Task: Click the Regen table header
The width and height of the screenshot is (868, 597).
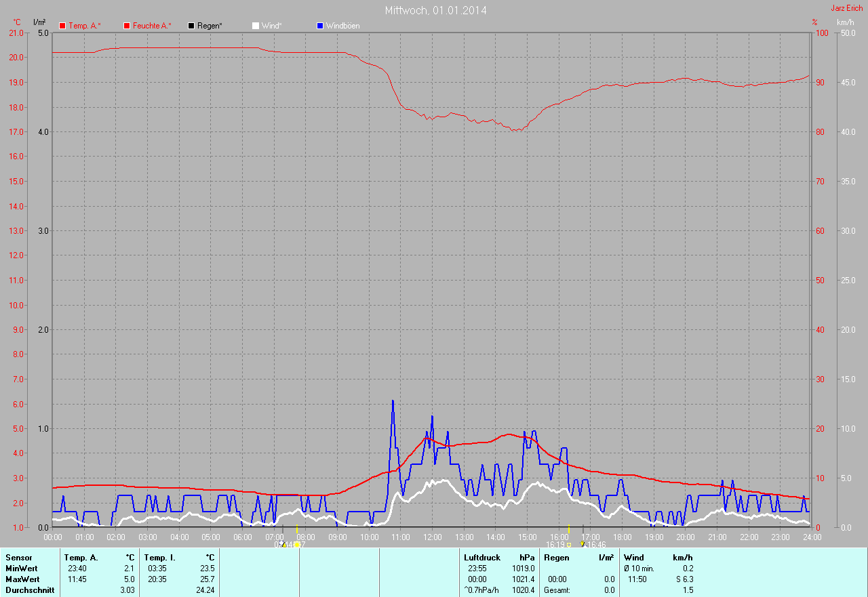Action: (557, 558)
